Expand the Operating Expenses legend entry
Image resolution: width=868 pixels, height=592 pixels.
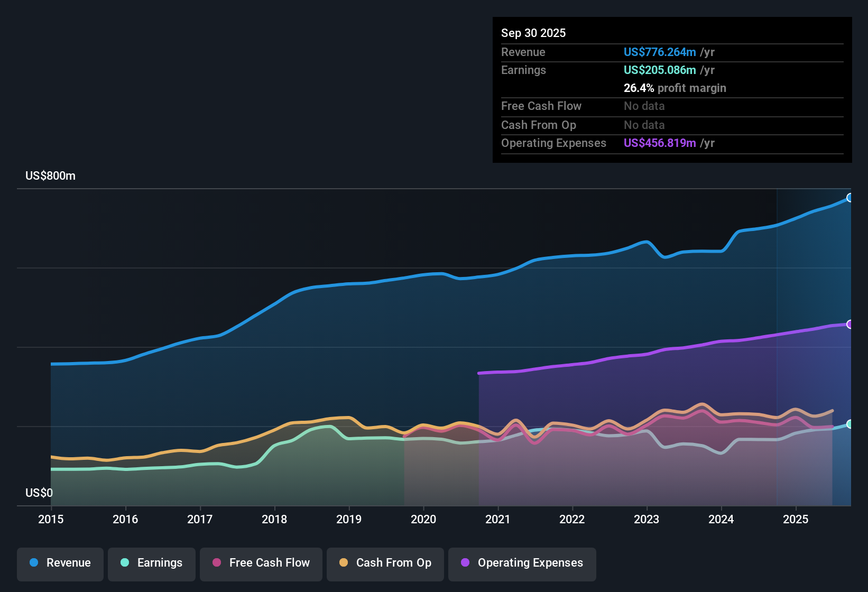[x=522, y=563]
